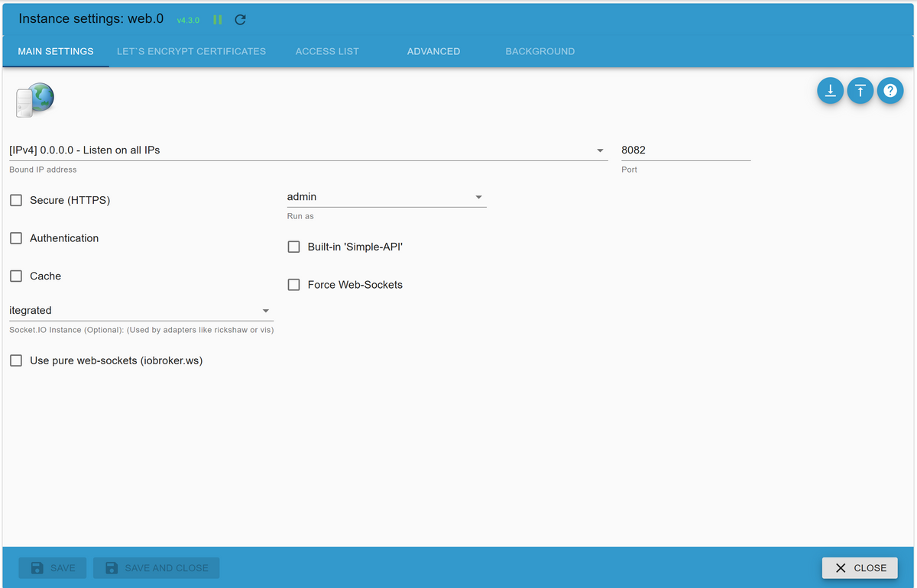Image resolution: width=917 pixels, height=588 pixels.
Task: Click the Save button label
Action: tap(63, 568)
